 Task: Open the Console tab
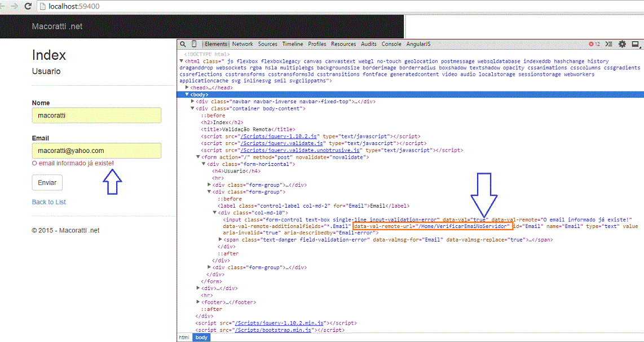(x=391, y=44)
